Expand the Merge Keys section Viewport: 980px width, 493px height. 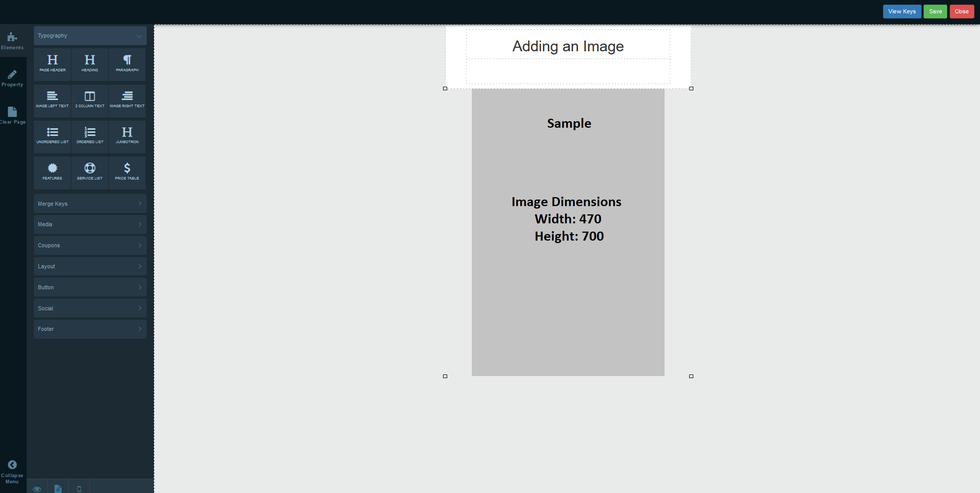pos(90,204)
